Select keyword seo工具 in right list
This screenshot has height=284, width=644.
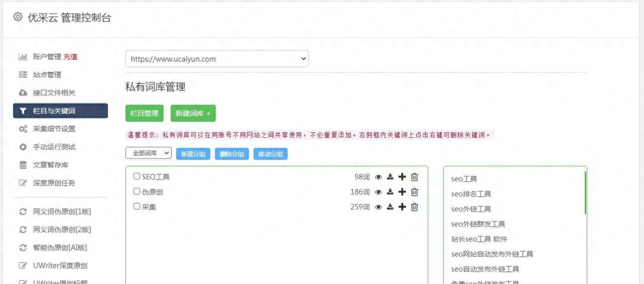[x=464, y=179]
